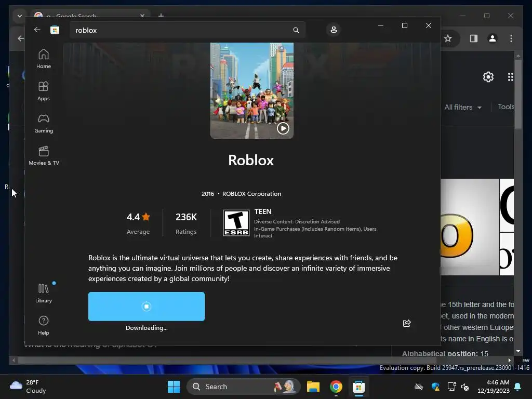Open Gaming section in Store sidebar
This screenshot has height=399, width=532.
[x=44, y=123]
